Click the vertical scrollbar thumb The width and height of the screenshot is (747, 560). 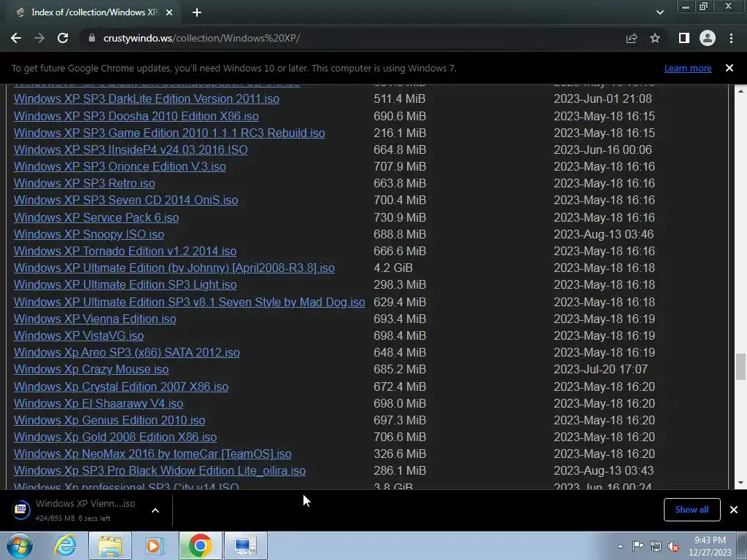click(740, 367)
